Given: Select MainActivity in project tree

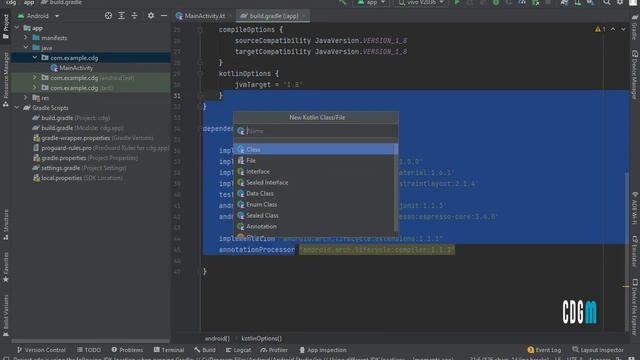Looking at the screenshot, I should pyautogui.click(x=72, y=68).
